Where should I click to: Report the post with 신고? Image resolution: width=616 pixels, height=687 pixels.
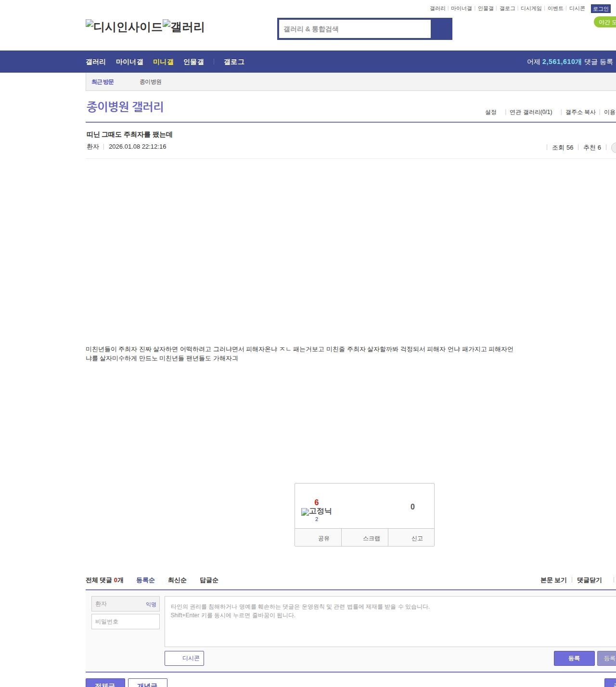click(411, 538)
